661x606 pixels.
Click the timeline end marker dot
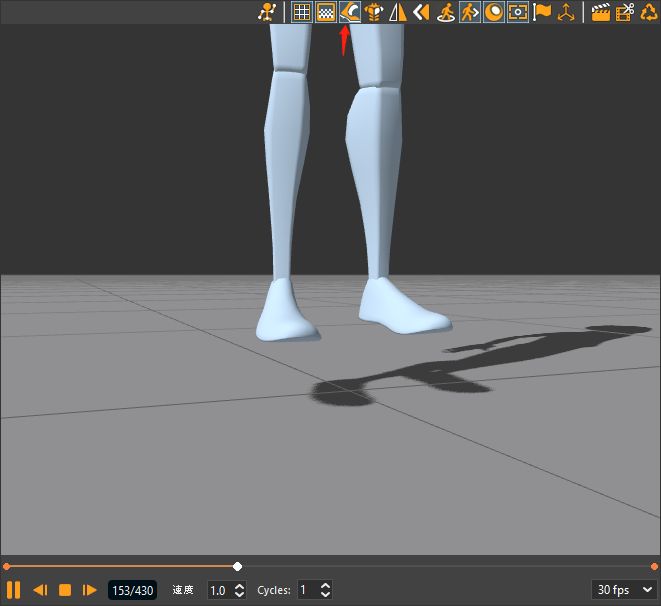tap(654, 566)
